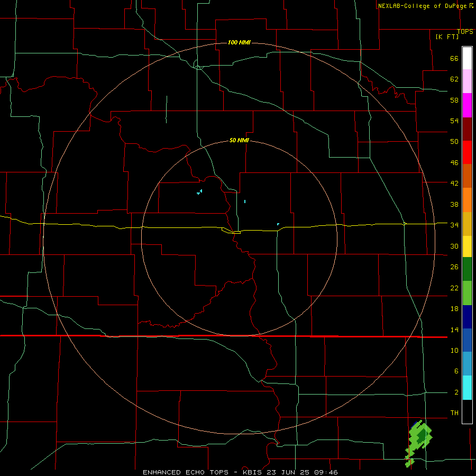The width and height of the screenshot is (476, 476).
Task: Select the dark red 54 kft legend color
Action: click(467, 129)
